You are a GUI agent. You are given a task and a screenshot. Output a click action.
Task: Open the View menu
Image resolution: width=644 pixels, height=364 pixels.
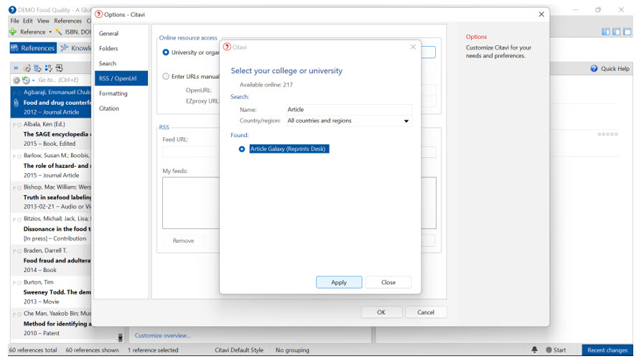43,21
